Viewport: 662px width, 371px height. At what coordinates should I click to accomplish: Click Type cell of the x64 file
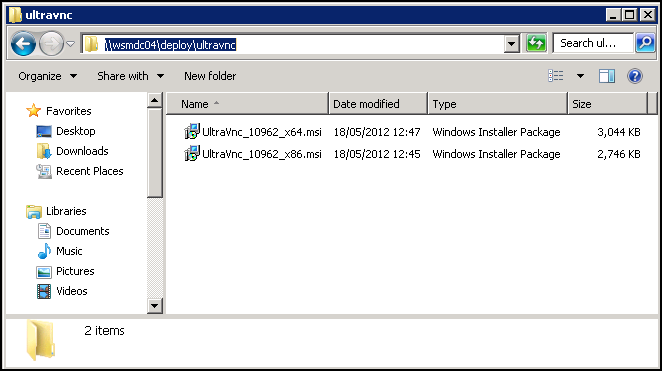pyautogui.click(x=496, y=132)
